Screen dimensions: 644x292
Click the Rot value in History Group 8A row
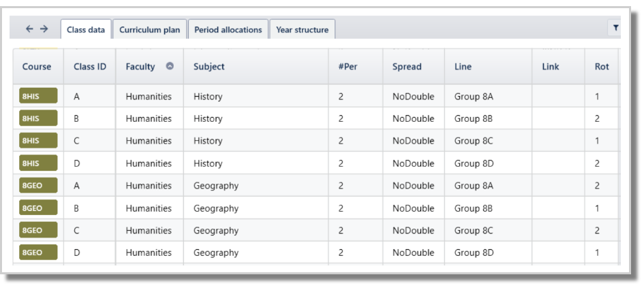[x=597, y=97]
